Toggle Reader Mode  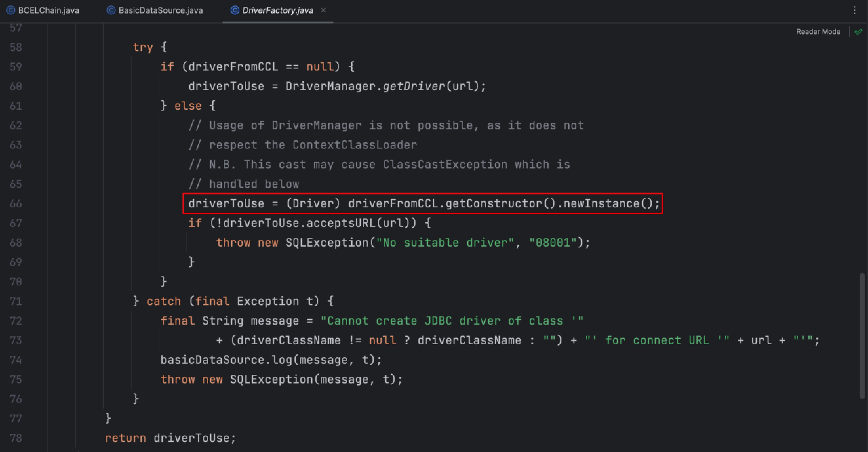pos(818,32)
